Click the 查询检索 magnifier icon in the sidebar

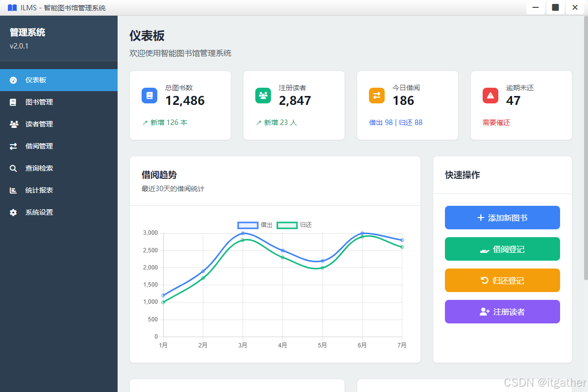tap(13, 168)
